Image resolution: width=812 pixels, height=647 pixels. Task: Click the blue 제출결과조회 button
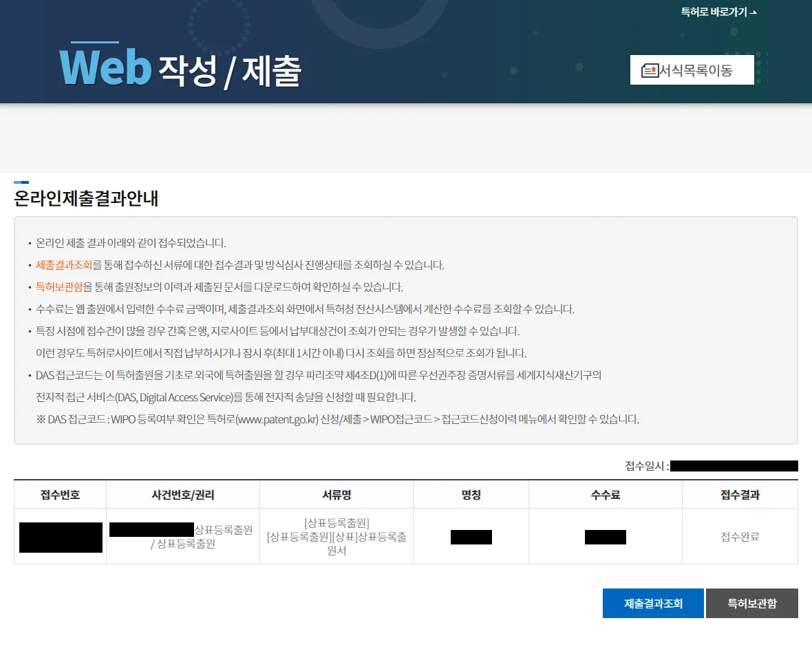pyautogui.click(x=653, y=604)
